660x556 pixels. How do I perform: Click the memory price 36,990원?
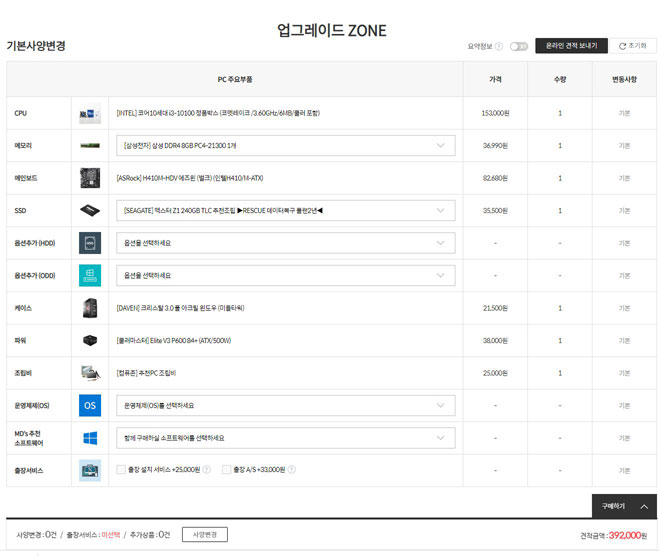pyautogui.click(x=495, y=146)
